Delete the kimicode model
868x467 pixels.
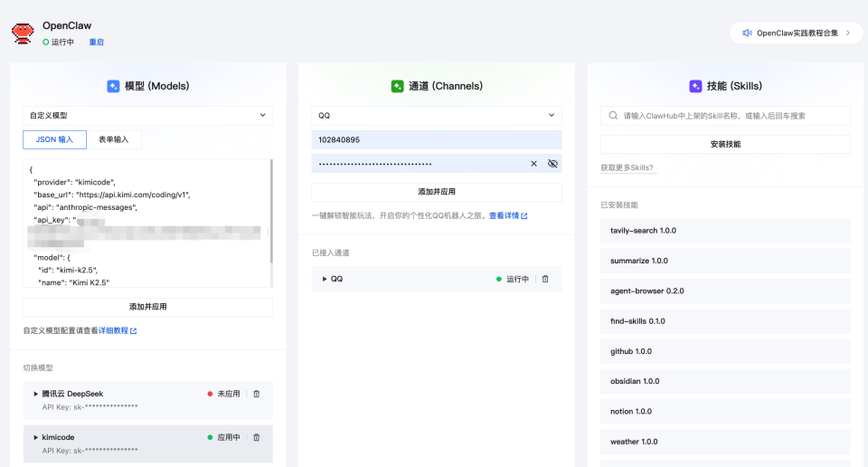[256, 438]
